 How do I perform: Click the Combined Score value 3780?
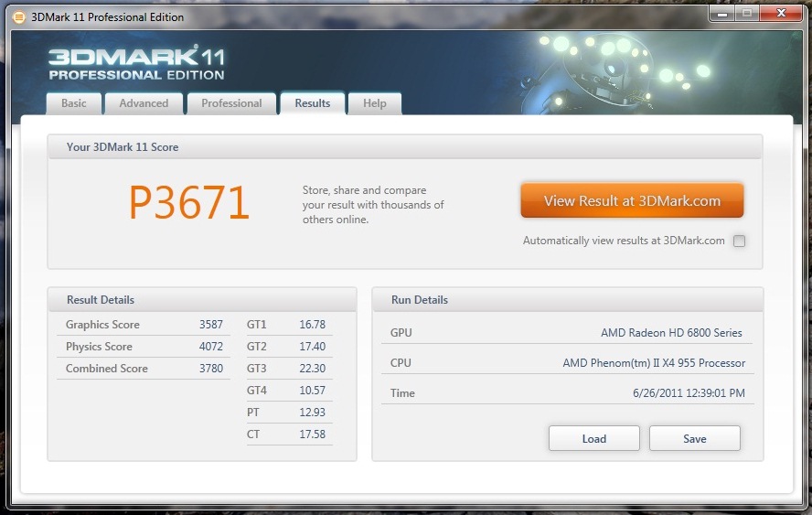210,369
